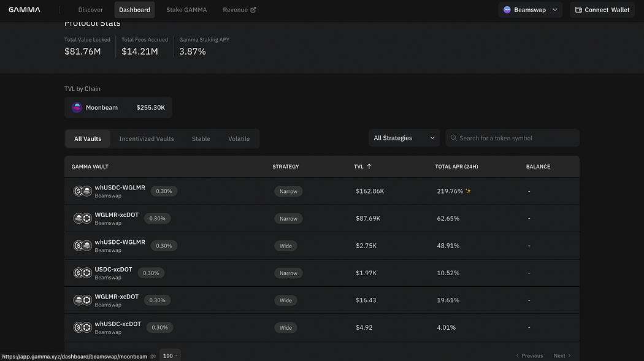644x361 pixels.
Task: Click the Strategy column header
Action: coord(286,167)
